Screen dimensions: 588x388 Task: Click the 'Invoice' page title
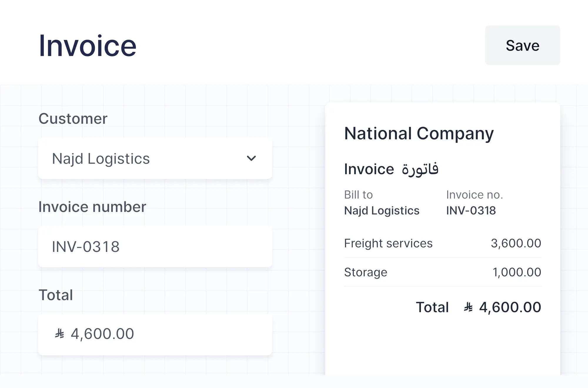[88, 46]
